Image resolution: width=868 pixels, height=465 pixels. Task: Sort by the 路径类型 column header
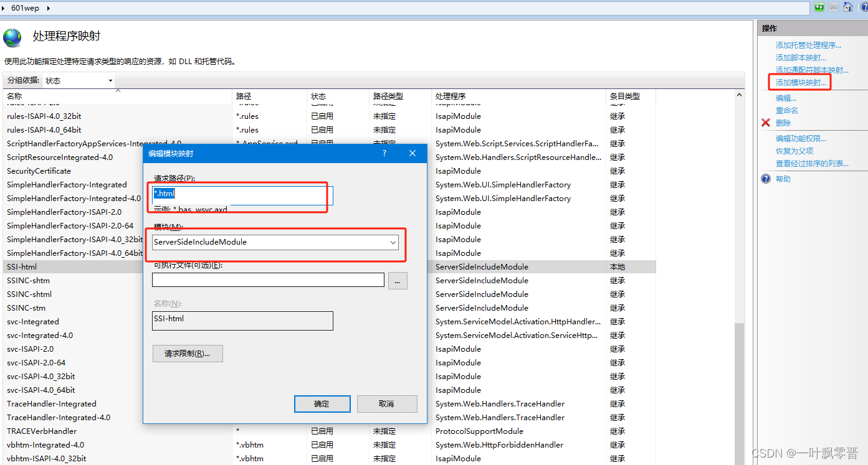click(401, 96)
